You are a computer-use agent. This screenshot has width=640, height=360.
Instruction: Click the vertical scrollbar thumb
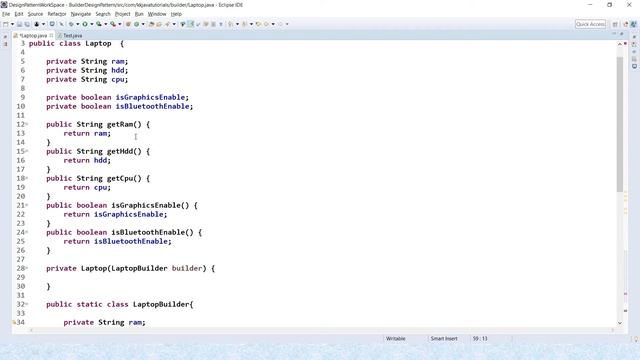tap(620, 124)
